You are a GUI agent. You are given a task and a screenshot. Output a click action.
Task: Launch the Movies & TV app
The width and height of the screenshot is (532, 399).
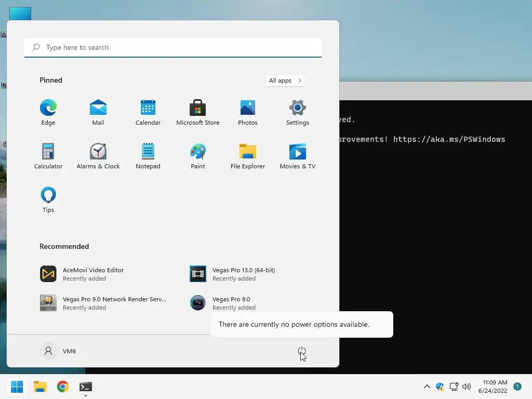click(x=298, y=156)
